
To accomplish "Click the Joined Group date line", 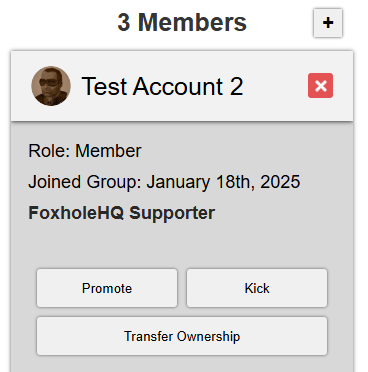I will 164,182.
